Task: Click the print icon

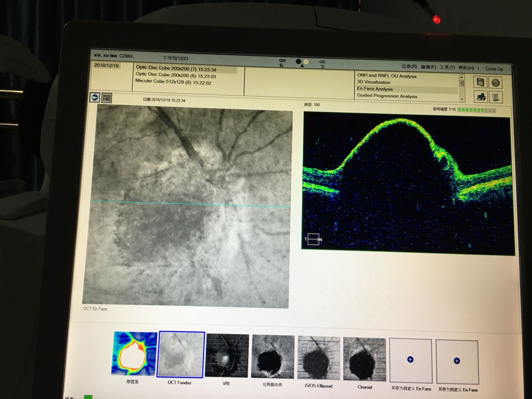Action: pos(481,97)
